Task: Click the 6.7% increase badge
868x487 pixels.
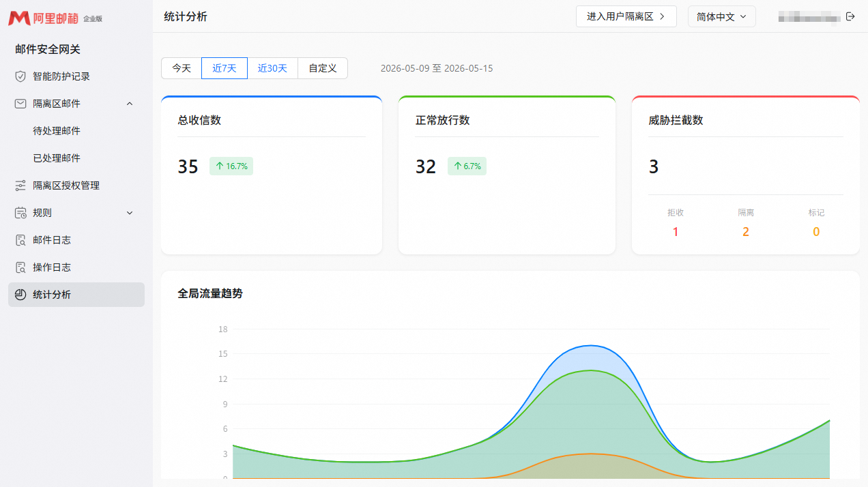Action: tap(467, 166)
